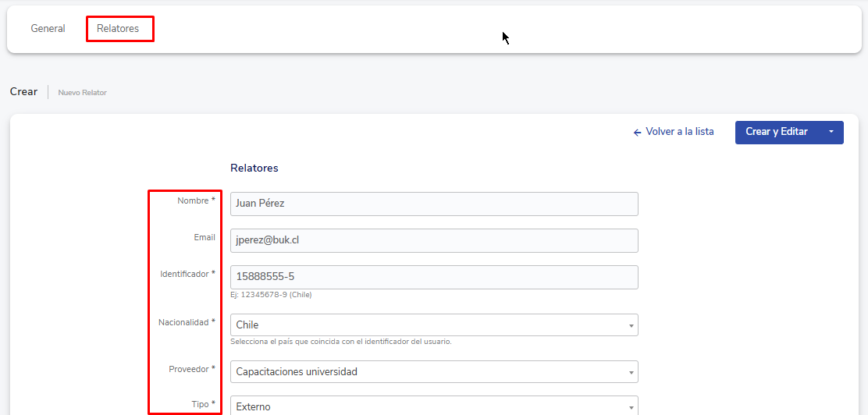Click the 'Nombre *' field label

coord(196,200)
